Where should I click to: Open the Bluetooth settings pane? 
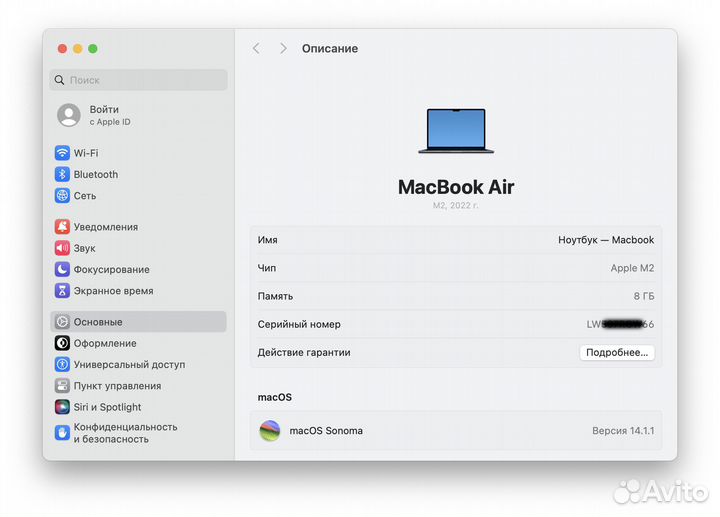point(138,174)
